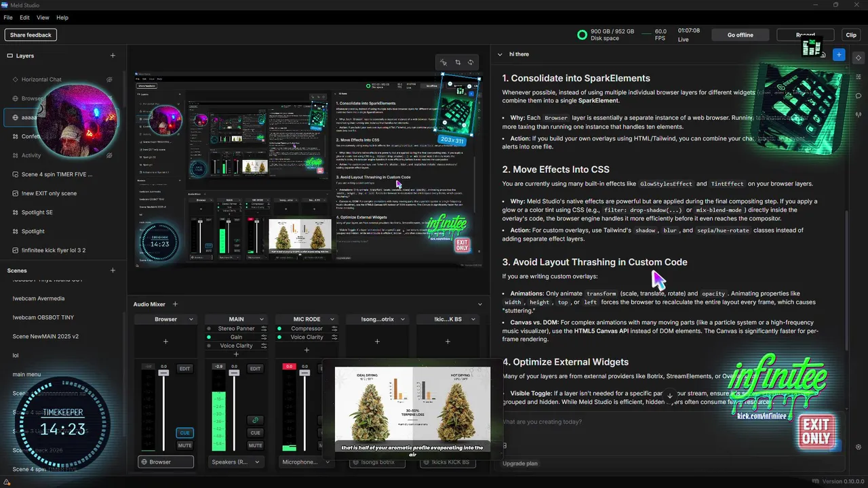Open the Speakers output device dropdown
The height and width of the screenshot is (488, 868).
236,462
